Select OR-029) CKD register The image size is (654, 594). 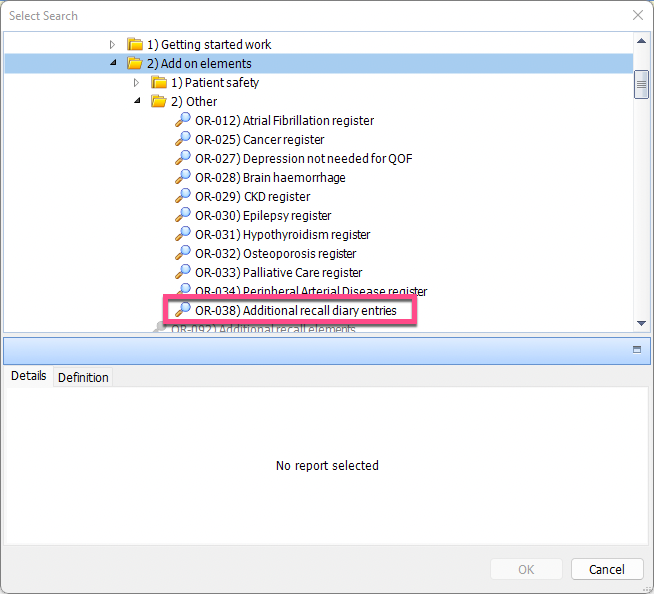(x=253, y=196)
